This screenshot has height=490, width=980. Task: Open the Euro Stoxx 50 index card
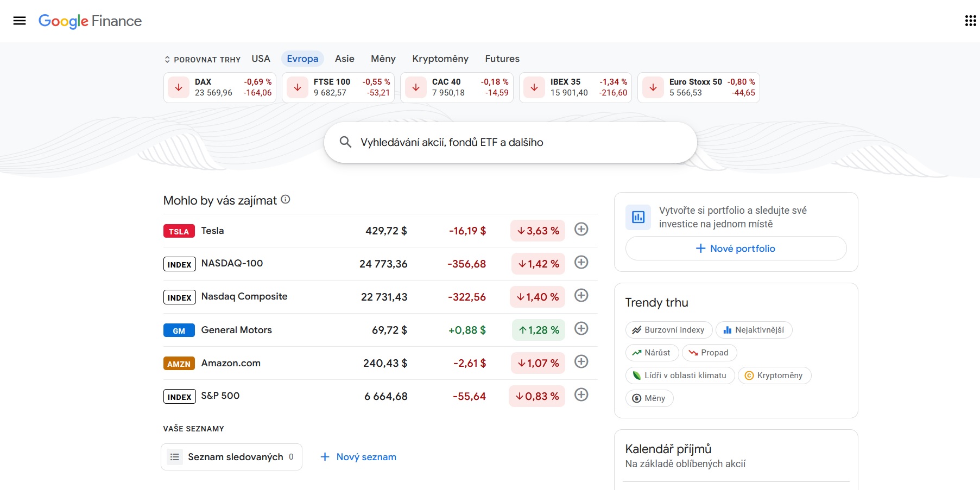698,87
